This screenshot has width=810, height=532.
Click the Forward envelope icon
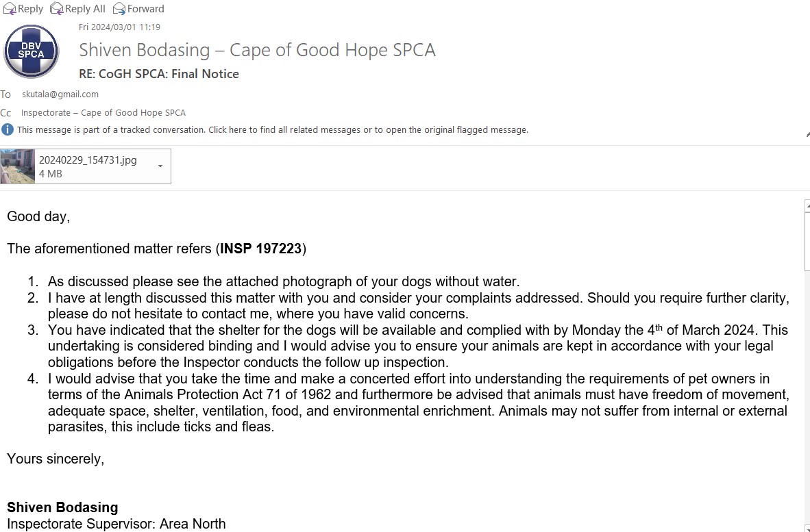pos(119,8)
